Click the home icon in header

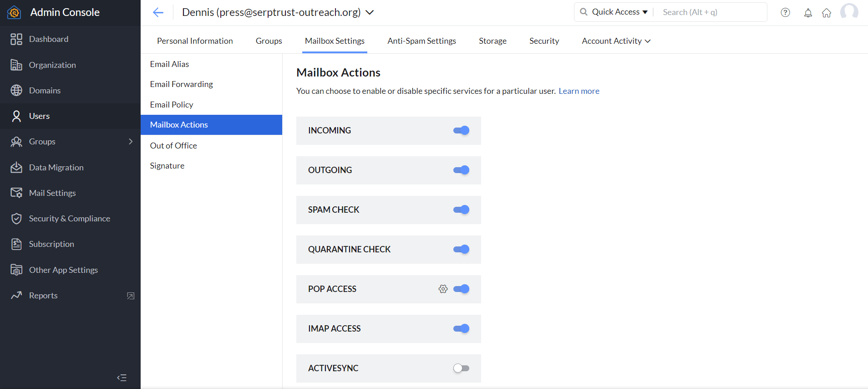click(827, 13)
